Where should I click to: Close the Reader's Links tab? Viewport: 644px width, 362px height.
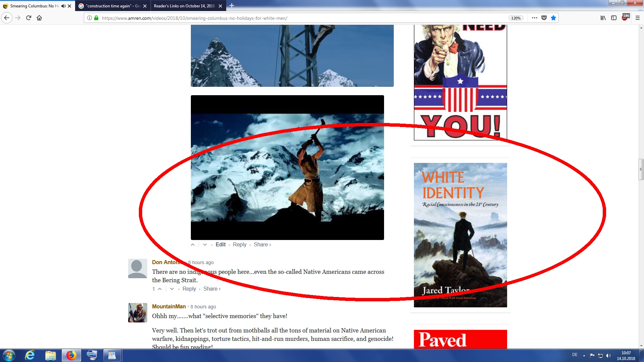tap(220, 6)
